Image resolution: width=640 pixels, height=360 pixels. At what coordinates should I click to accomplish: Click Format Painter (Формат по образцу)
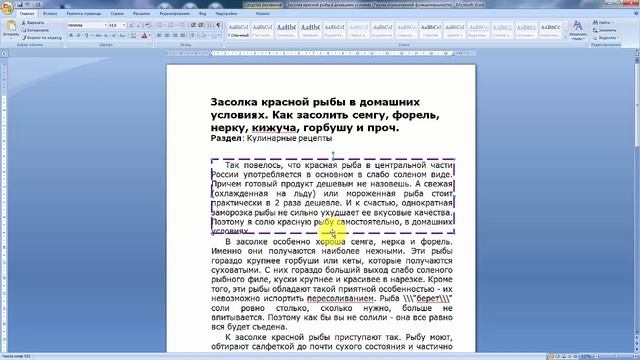(42, 38)
